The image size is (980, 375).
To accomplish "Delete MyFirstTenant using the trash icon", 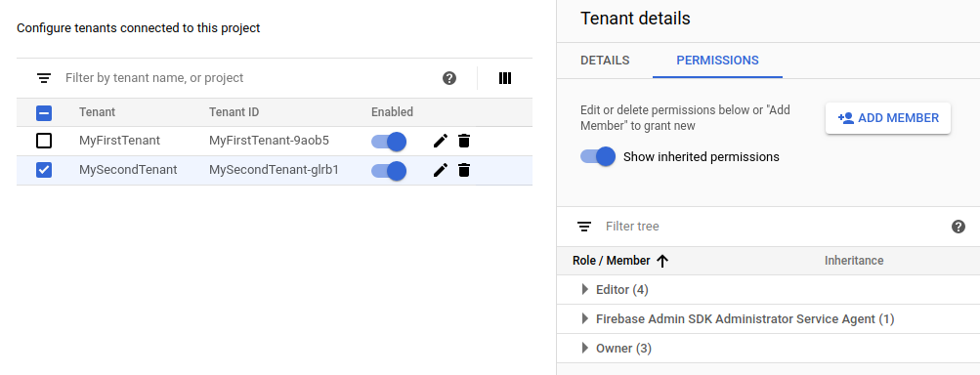I will pyautogui.click(x=464, y=141).
